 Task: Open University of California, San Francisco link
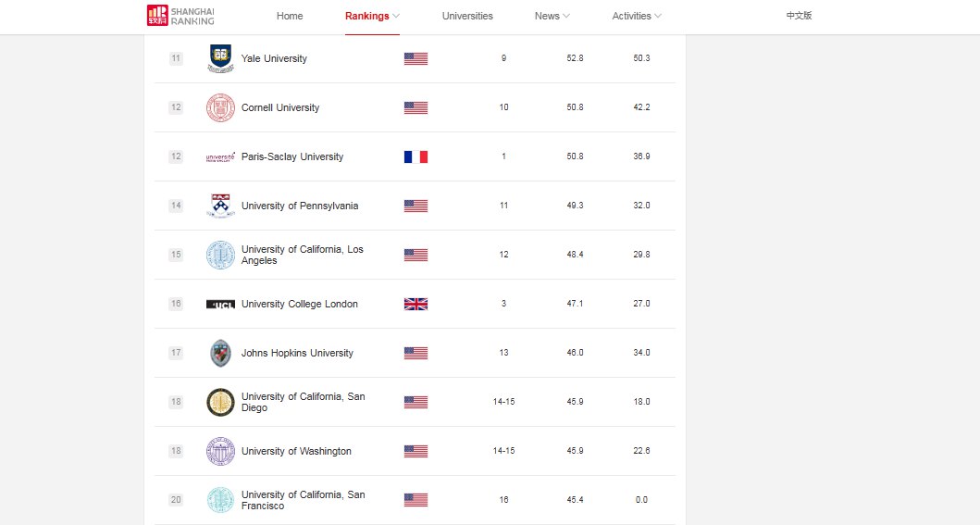click(304, 500)
